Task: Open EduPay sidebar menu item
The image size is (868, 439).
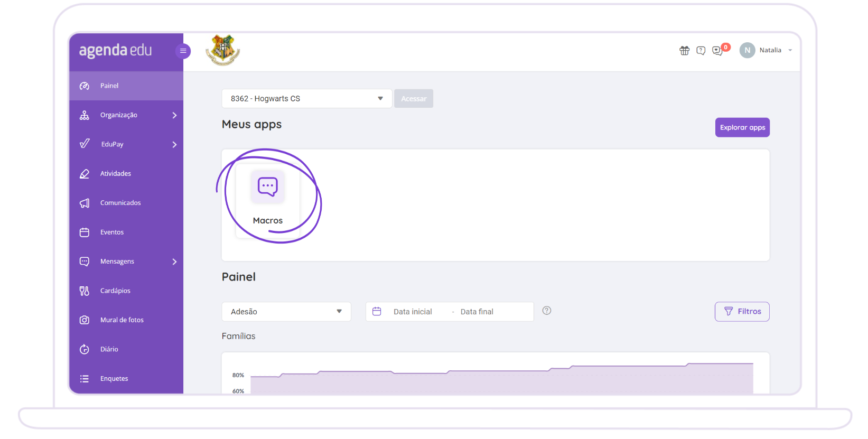Action: coord(126,144)
